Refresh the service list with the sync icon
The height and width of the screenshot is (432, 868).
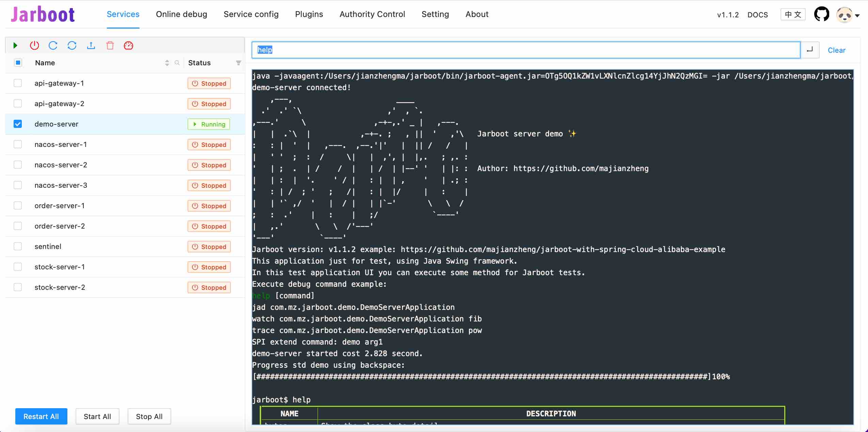click(72, 45)
